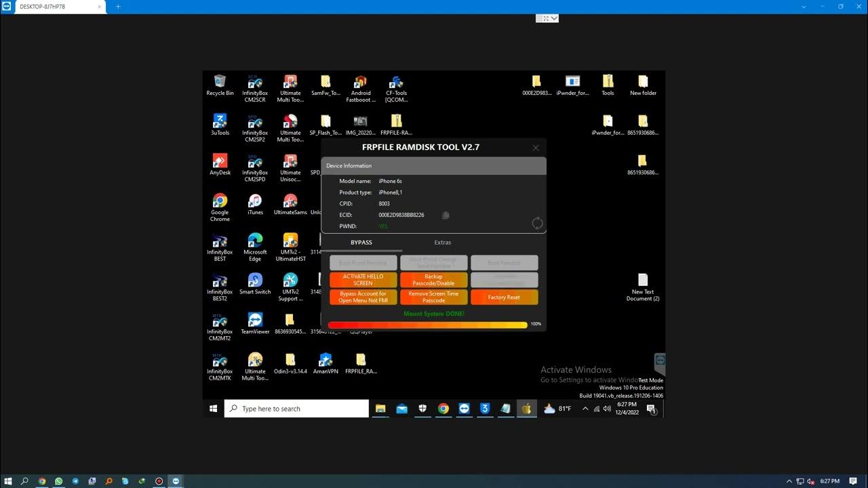Open the 3uTools desktop shortcut

coord(220,125)
